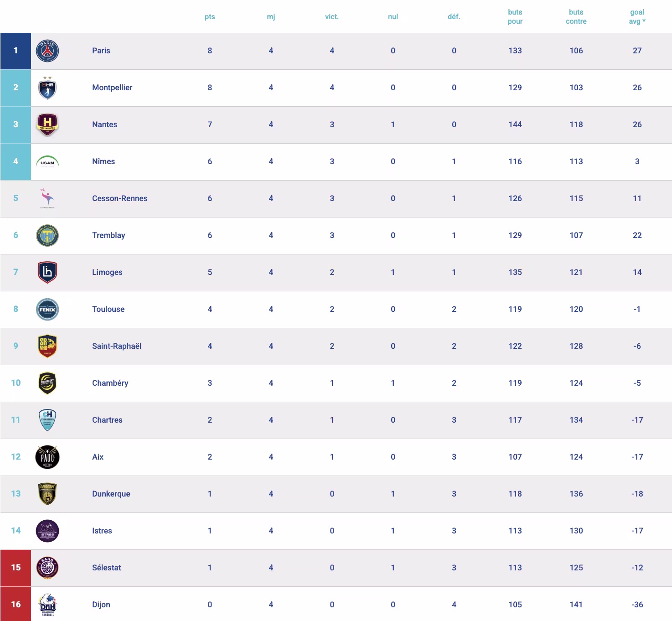
Task: Click the red rank 15 cell
Action: [16, 568]
